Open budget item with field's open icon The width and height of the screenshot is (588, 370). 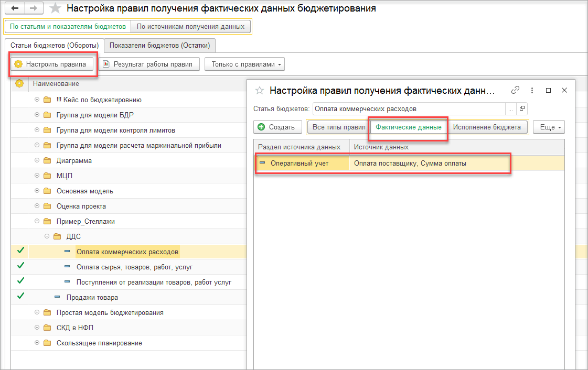coord(521,108)
